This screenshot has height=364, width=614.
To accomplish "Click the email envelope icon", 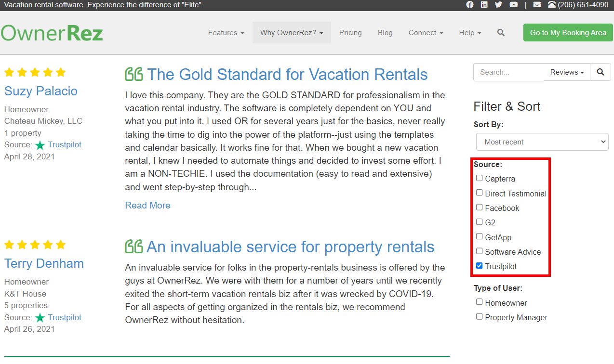I will 537,5.
